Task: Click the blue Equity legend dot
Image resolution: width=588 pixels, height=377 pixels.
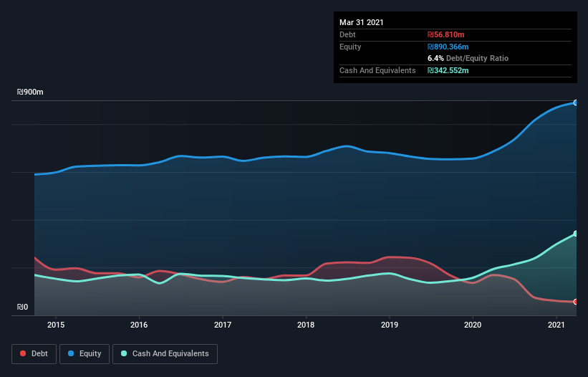Action: (72, 353)
